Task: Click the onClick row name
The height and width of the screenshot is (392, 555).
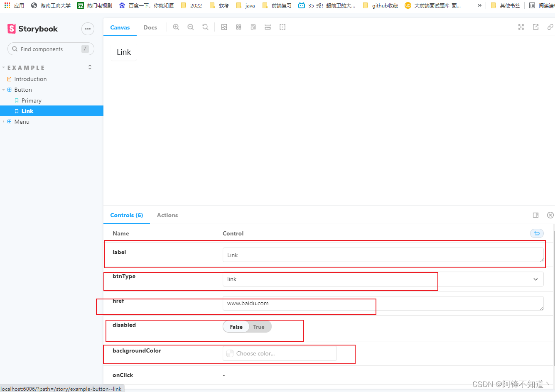Action: click(x=123, y=375)
